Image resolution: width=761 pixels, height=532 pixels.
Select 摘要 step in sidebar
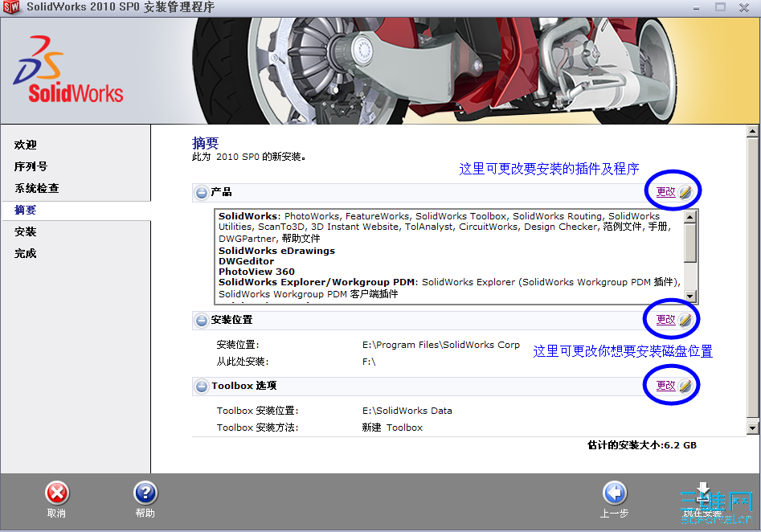point(25,211)
